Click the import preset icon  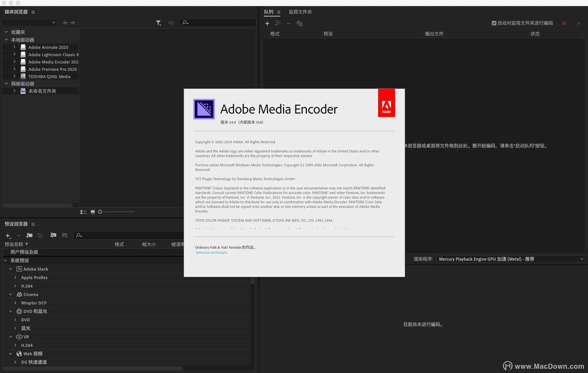point(53,235)
